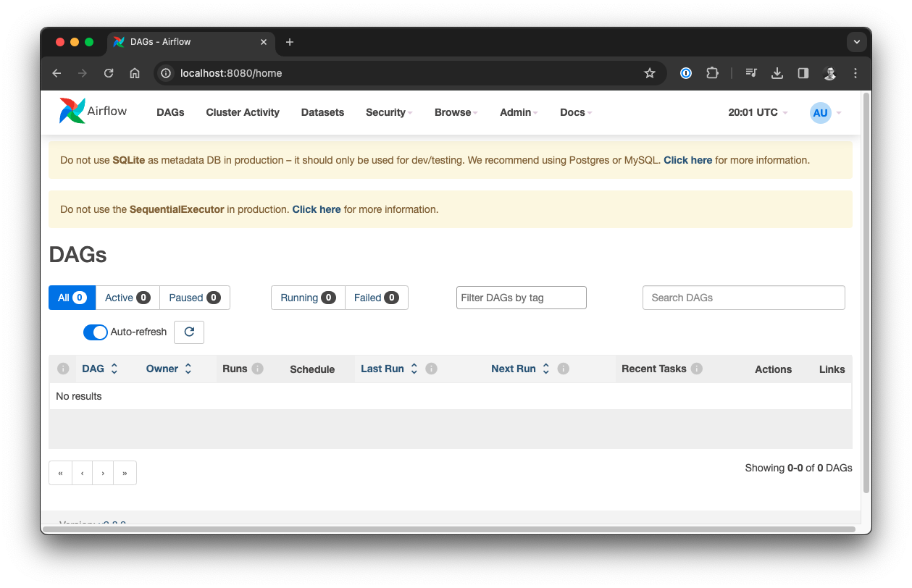Go to the Datasets page
Viewport: 912px width, 588px height.
click(322, 112)
